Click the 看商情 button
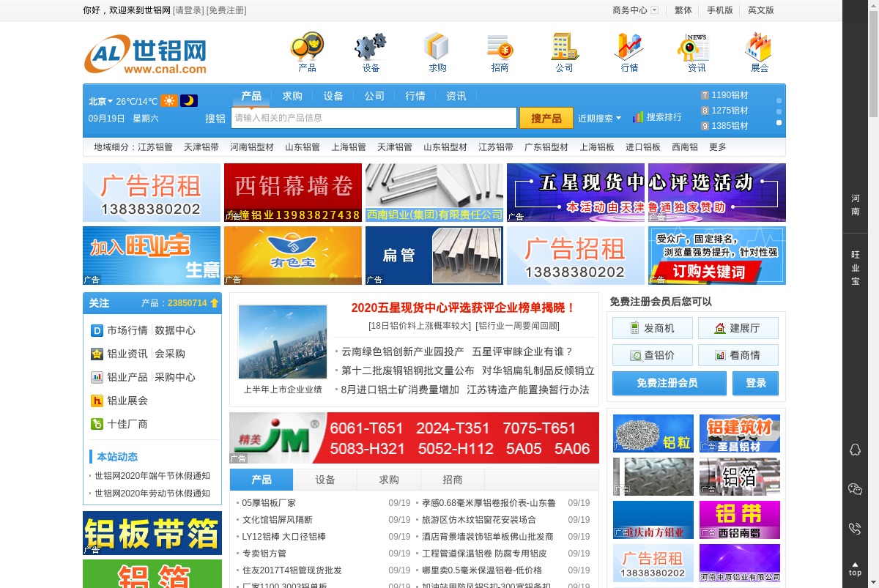Screen dimensions: 879x588 (738, 355)
